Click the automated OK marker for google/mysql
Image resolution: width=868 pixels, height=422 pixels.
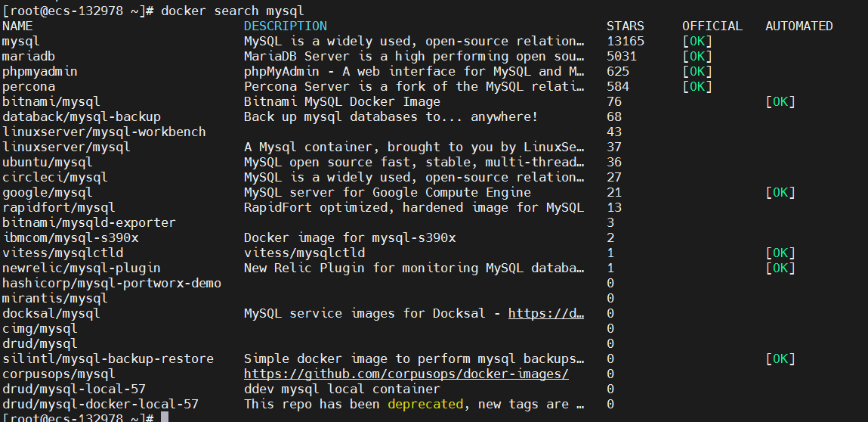click(780, 192)
